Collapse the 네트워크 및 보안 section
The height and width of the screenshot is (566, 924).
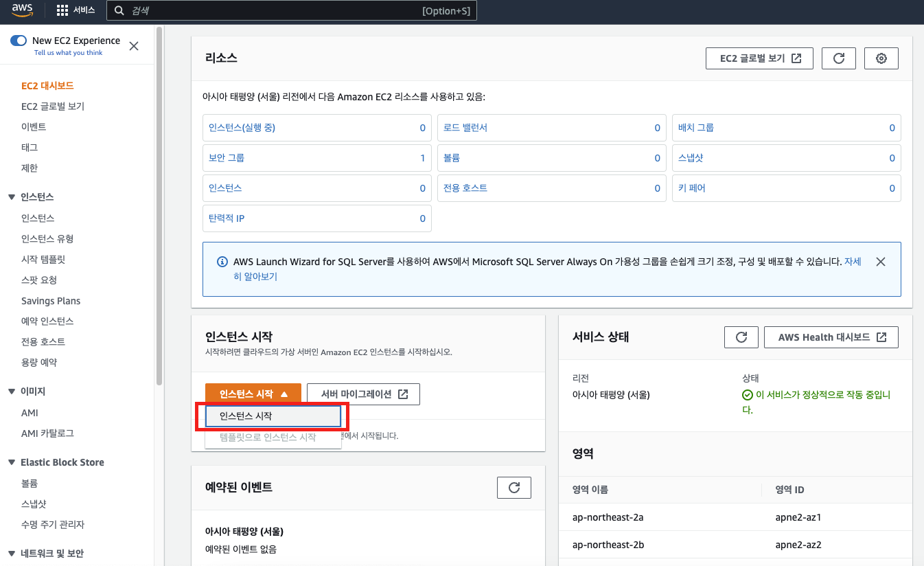click(12, 554)
